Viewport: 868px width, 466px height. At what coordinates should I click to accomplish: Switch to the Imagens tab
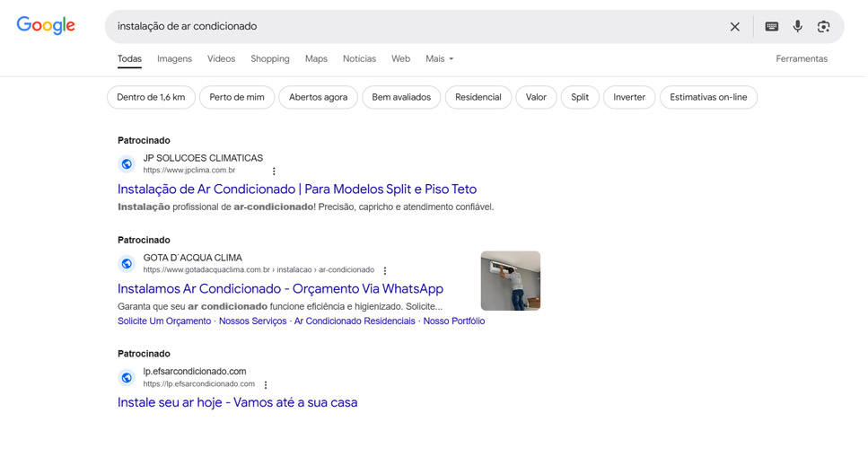pyautogui.click(x=174, y=58)
